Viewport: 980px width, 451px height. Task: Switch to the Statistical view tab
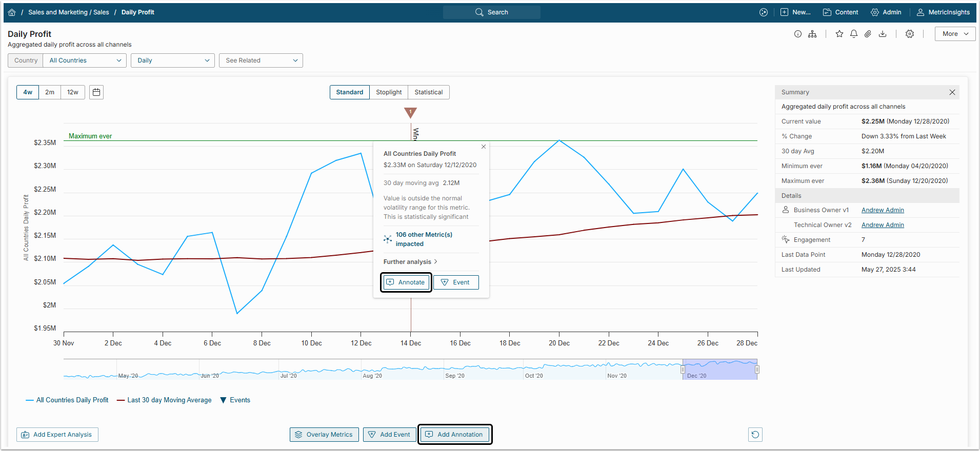pyautogui.click(x=428, y=92)
